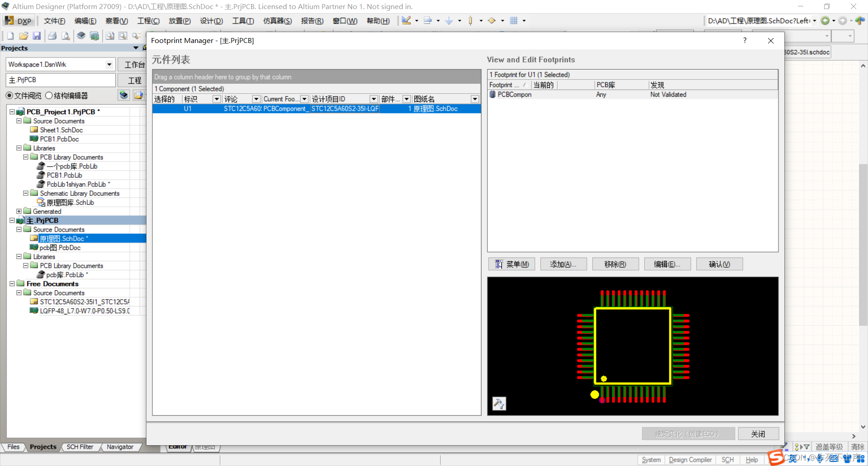Click the simulation sources icon
The width and height of the screenshot is (868, 466).
[492, 20]
